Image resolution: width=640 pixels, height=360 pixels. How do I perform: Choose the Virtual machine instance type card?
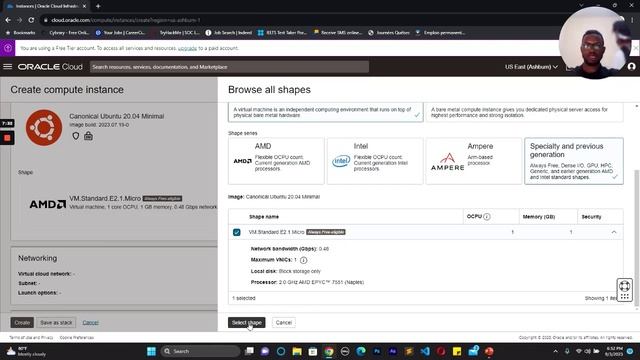coord(326,112)
